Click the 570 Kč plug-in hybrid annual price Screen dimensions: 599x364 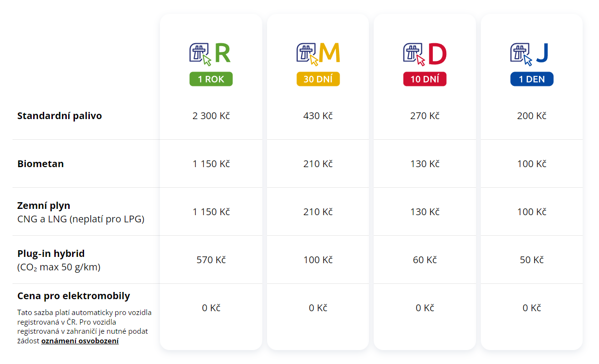tap(211, 260)
